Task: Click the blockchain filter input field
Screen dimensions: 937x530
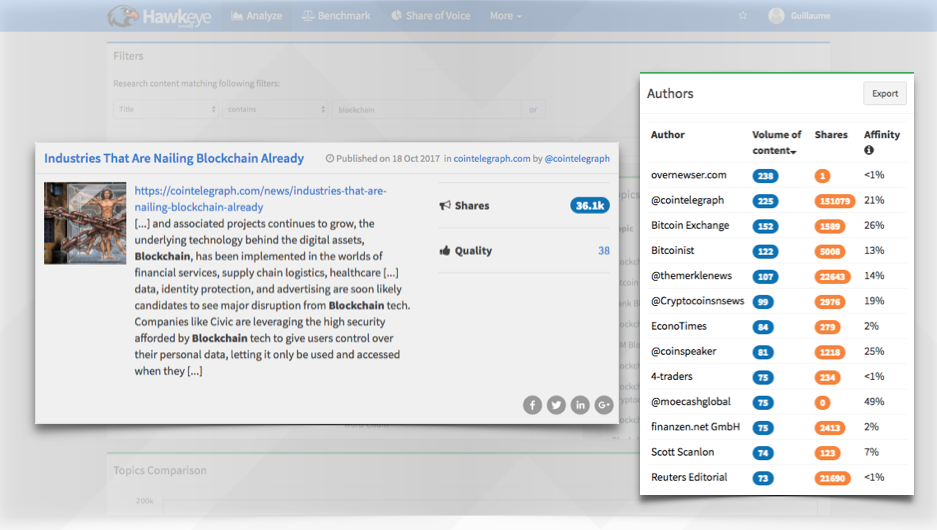Action: 426,109
